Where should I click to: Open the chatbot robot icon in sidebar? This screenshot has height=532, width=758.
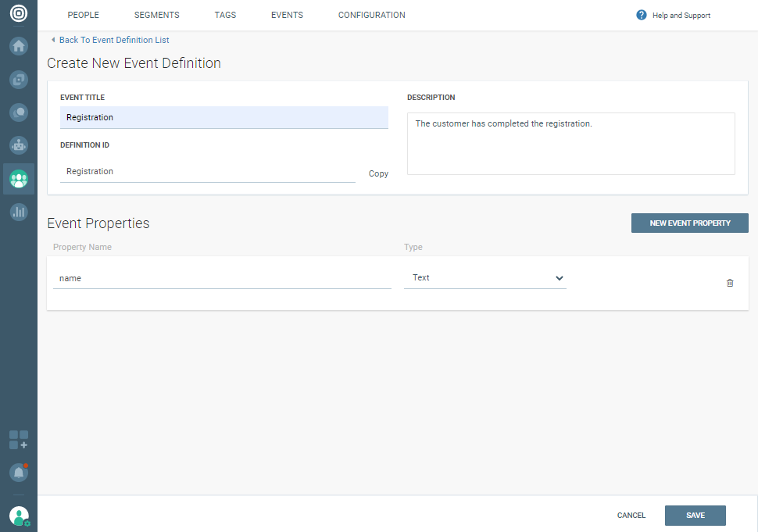click(19, 145)
